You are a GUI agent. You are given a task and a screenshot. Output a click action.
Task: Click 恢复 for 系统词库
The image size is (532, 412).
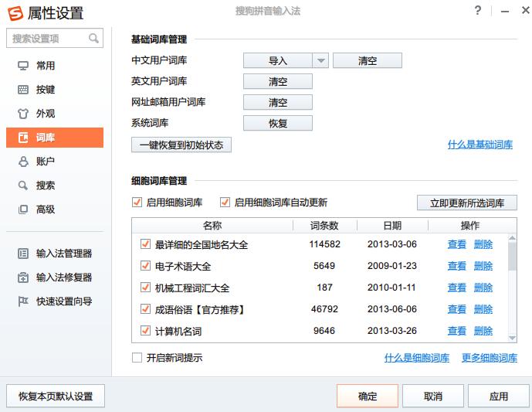click(x=278, y=124)
